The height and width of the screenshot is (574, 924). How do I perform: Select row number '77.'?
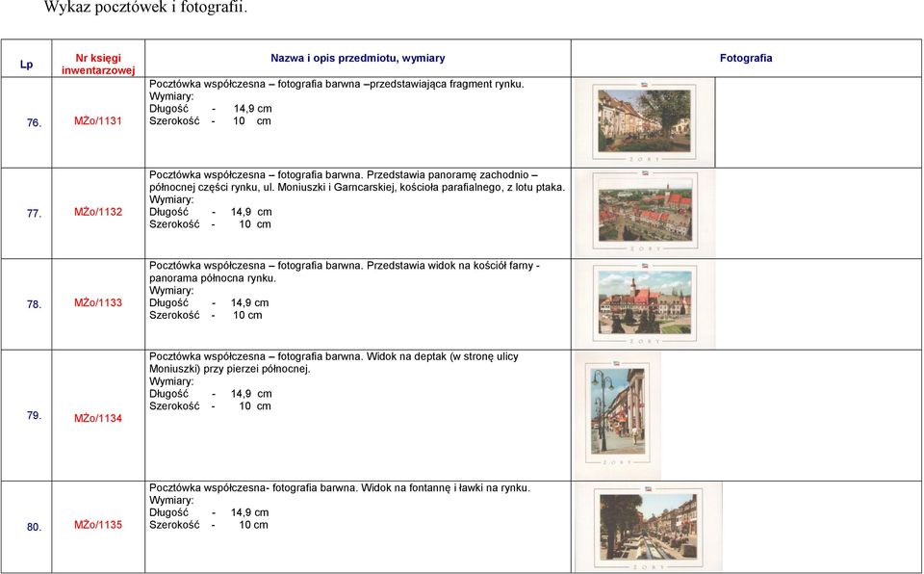coord(34,214)
